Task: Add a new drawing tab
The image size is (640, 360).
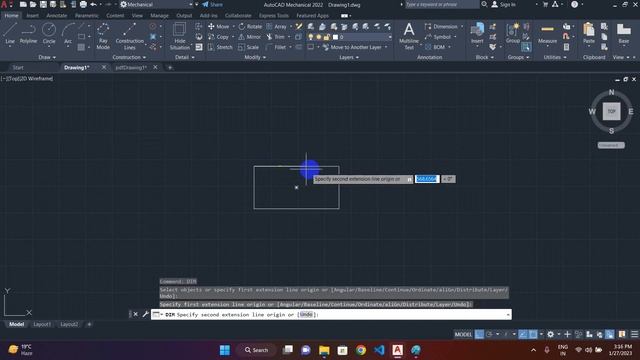Action: [170, 67]
